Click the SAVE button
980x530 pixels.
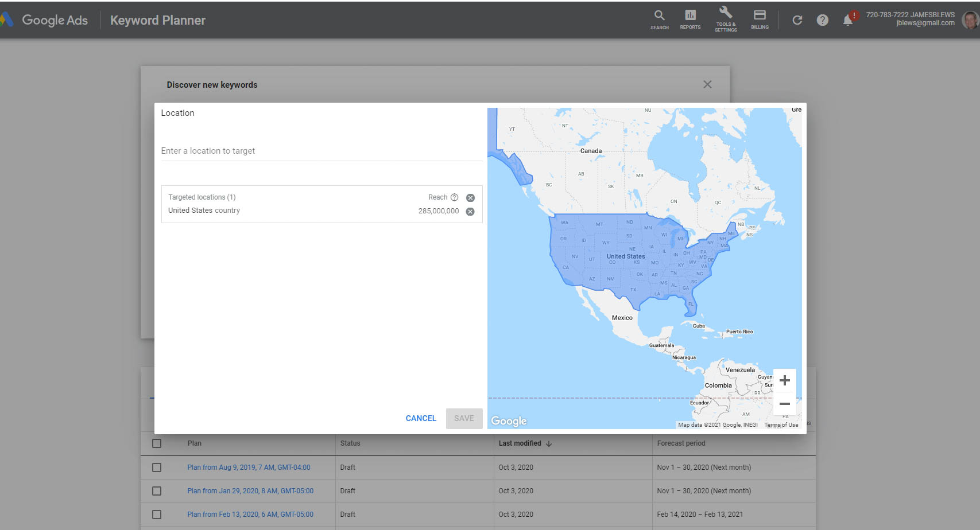464,418
